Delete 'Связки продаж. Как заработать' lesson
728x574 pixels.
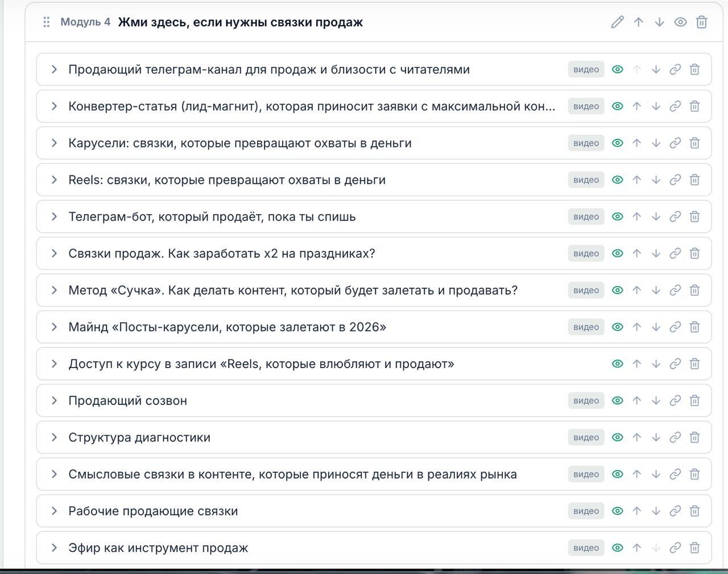point(694,254)
